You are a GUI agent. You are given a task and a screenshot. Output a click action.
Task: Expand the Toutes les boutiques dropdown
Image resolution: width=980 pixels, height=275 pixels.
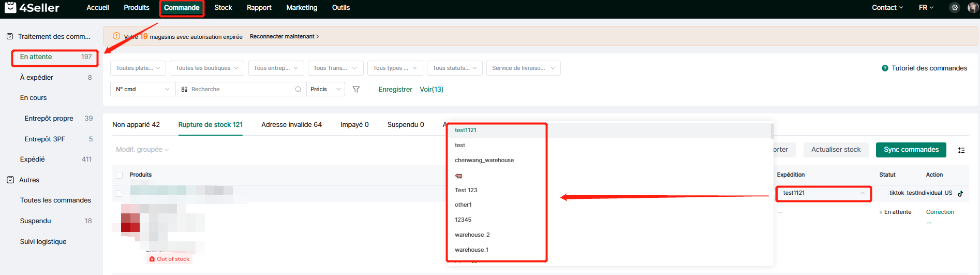coord(206,68)
